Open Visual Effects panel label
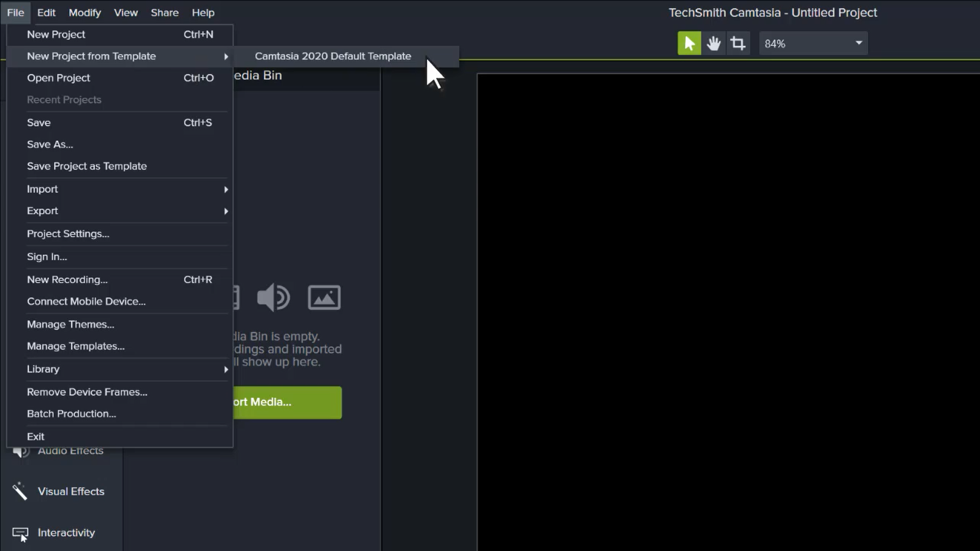The width and height of the screenshot is (980, 551). click(x=71, y=492)
